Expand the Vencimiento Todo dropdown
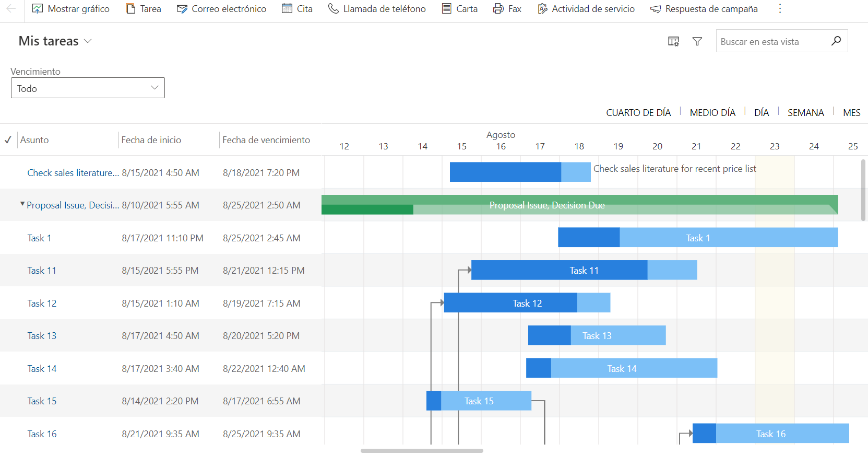 (x=88, y=88)
